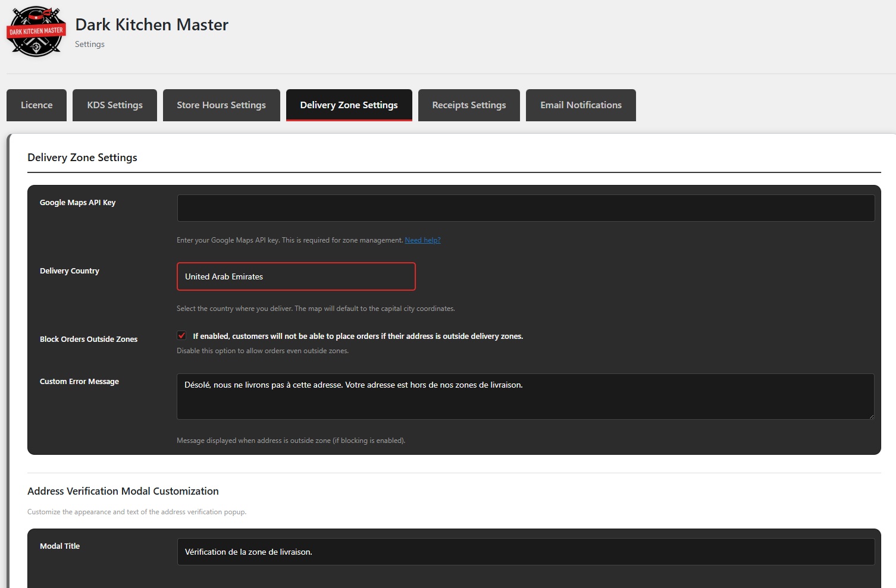Click the 'If enabled, customers will not' checkbox text
The height and width of the screenshot is (588, 896).
[x=358, y=337]
